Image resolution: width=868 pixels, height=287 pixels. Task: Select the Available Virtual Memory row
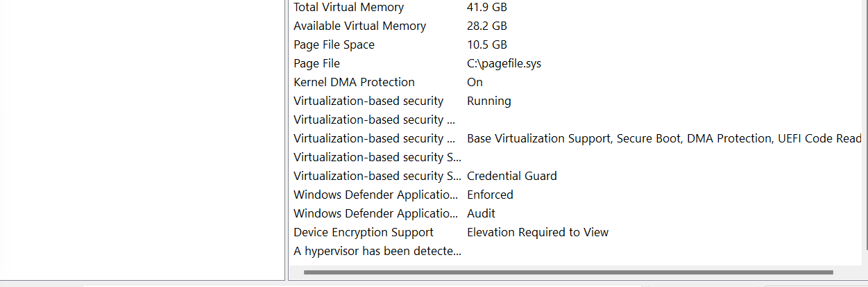coord(359,26)
